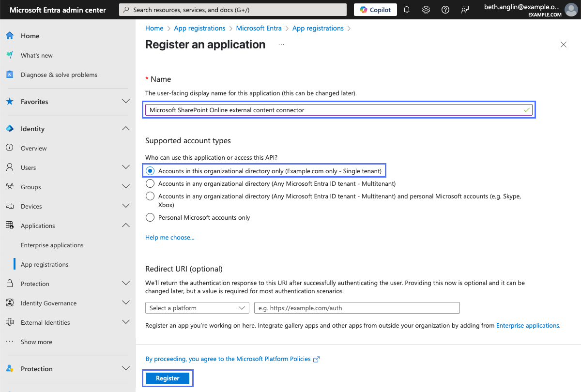Expand the Identity Governance chevron
Viewport: 581px width, 392px height.
pyautogui.click(x=126, y=303)
